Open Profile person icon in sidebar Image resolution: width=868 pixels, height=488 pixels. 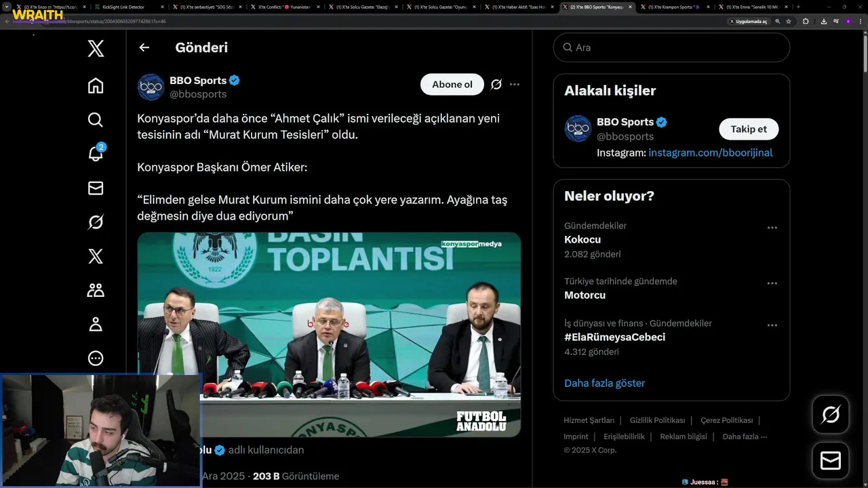pyautogui.click(x=96, y=324)
